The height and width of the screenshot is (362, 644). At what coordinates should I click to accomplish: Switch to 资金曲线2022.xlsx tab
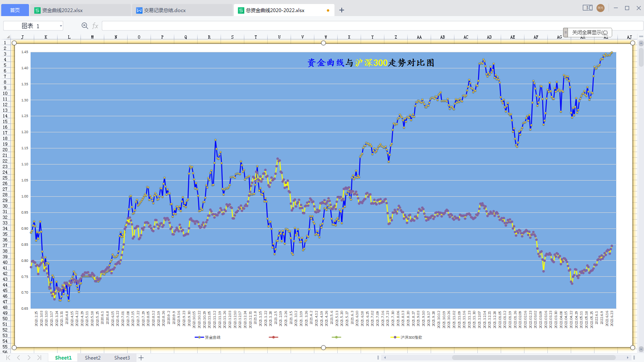tap(62, 10)
